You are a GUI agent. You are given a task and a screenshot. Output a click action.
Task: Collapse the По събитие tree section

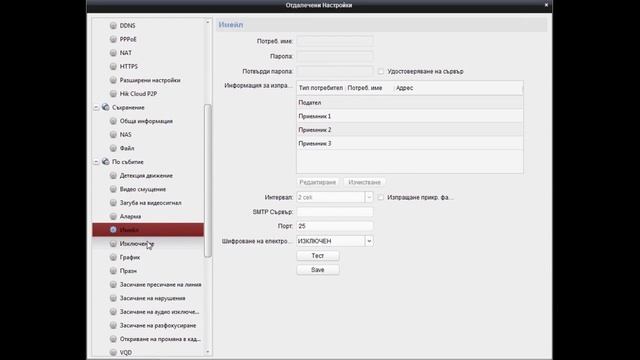coord(96,162)
